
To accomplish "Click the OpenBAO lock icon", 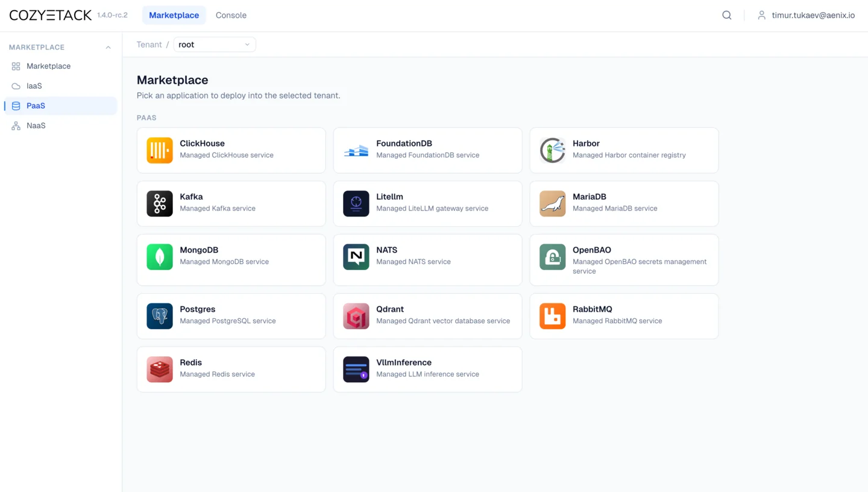I will coord(553,257).
